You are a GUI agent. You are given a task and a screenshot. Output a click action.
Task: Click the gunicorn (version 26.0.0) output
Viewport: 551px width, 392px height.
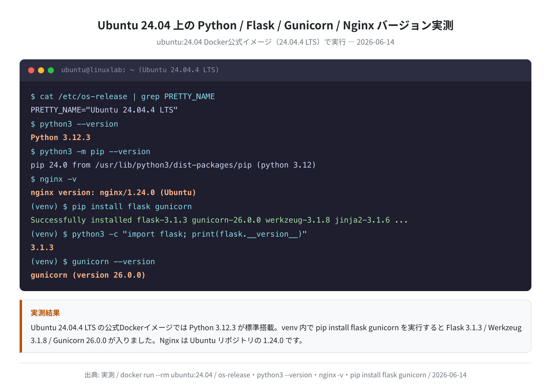[x=88, y=275]
